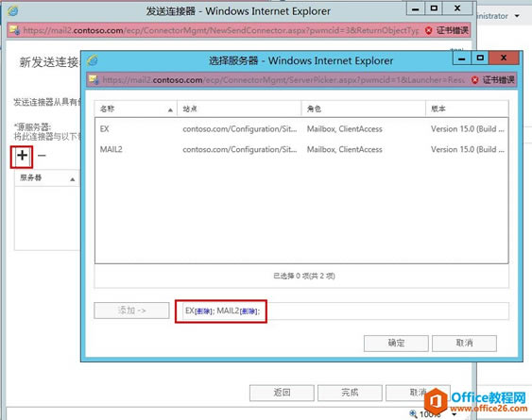This screenshot has width=532, height=420.
Task: Sort by the 站点 column header
Action: (239, 109)
